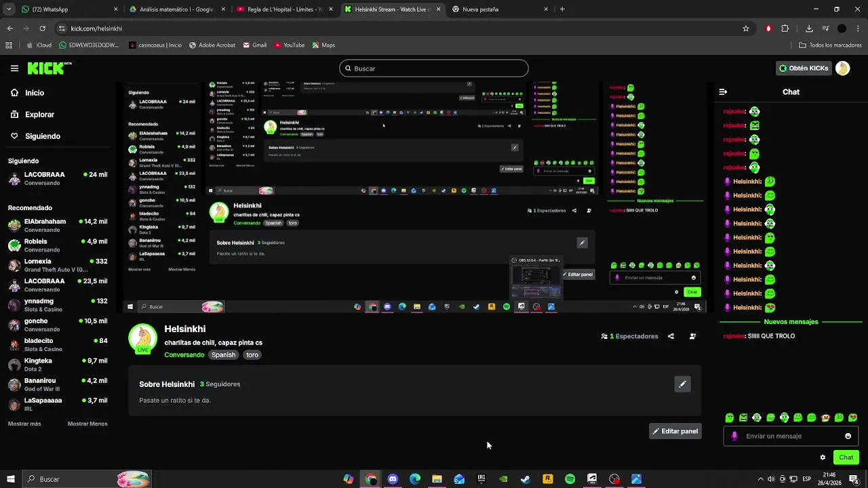This screenshot has width=868, height=488.
Task: Show hidden system tray icons
Action: tap(760, 479)
